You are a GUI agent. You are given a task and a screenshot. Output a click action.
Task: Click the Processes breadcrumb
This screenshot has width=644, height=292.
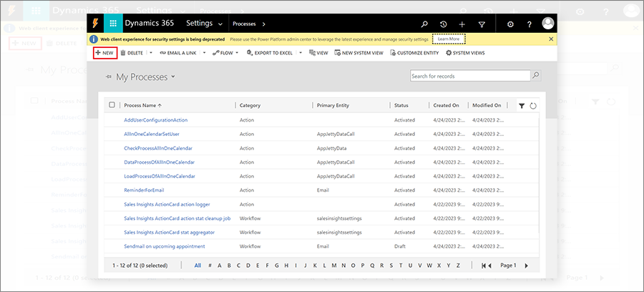(x=244, y=24)
